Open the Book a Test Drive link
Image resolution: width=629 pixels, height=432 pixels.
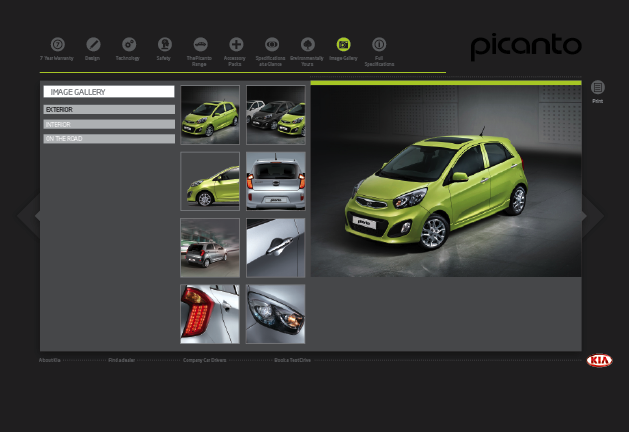click(292, 360)
